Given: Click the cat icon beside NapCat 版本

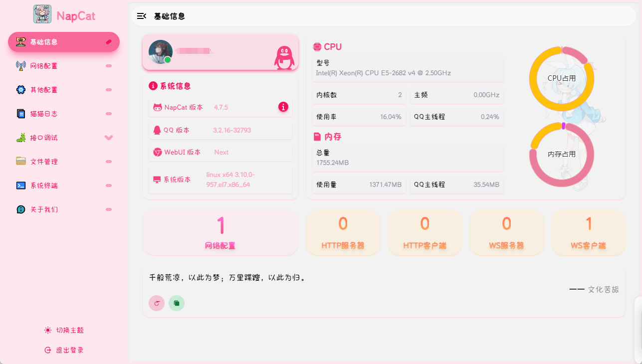Looking at the screenshot, I should click(x=158, y=107).
